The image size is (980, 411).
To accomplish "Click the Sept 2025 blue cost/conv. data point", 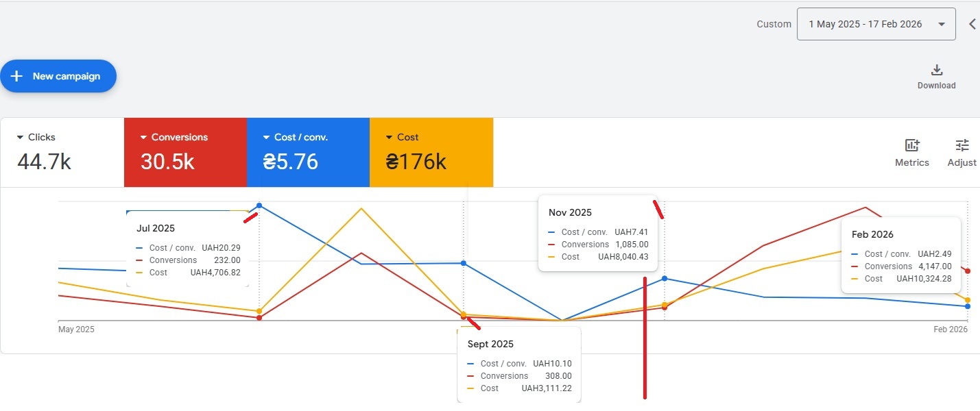I will click(464, 263).
